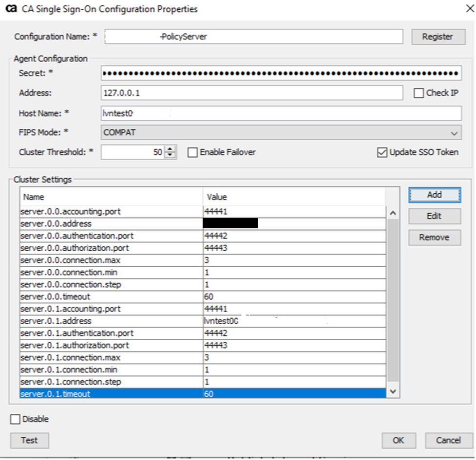476x460 pixels.
Task: Click the Register button
Action: [437, 37]
